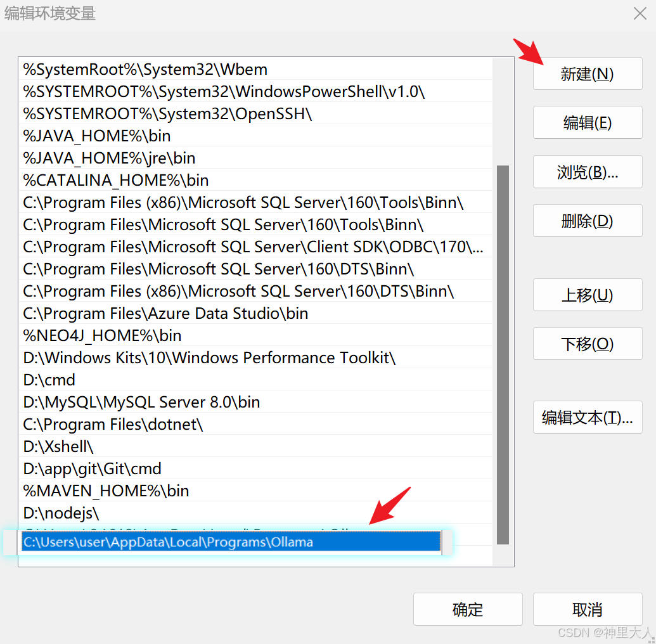
Task: Select the %JAVA_HOME%\jre\bin entry
Action: coord(255,158)
